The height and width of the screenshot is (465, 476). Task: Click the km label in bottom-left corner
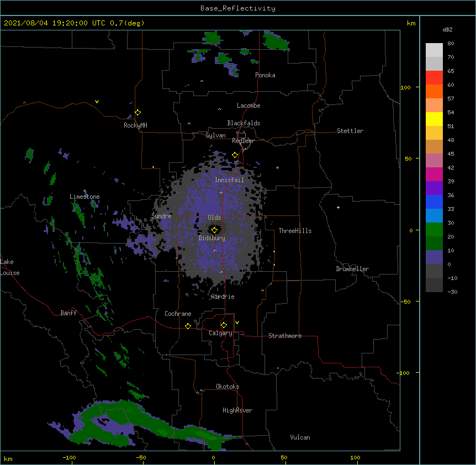8,458
